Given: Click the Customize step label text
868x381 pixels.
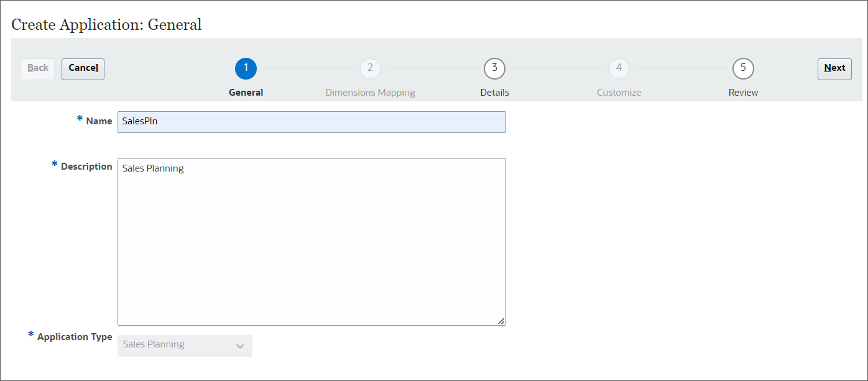Looking at the screenshot, I should click(x=619, y=92).
